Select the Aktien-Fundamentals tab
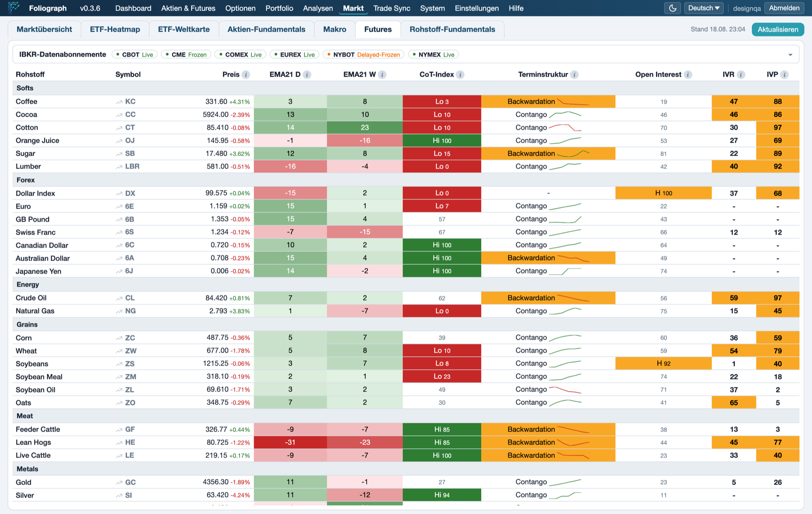The width and height of the screenshot is (812, 514). point(266,29)
